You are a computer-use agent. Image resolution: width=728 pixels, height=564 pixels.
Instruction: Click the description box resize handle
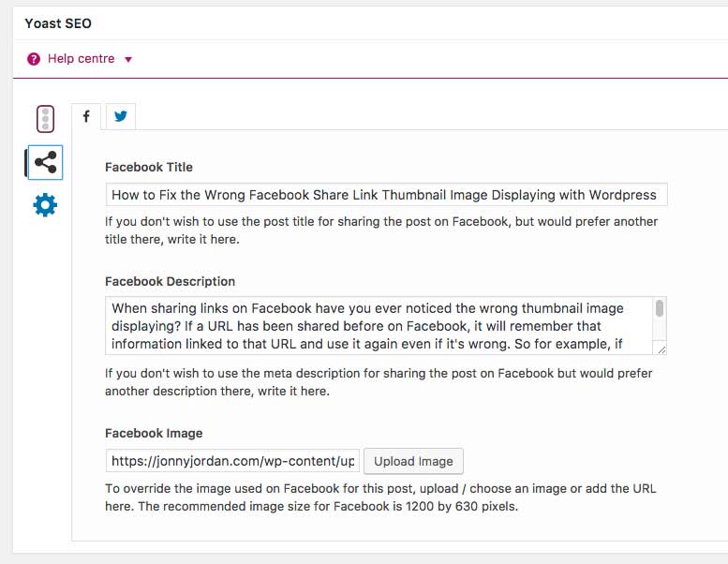click(661, 349)
